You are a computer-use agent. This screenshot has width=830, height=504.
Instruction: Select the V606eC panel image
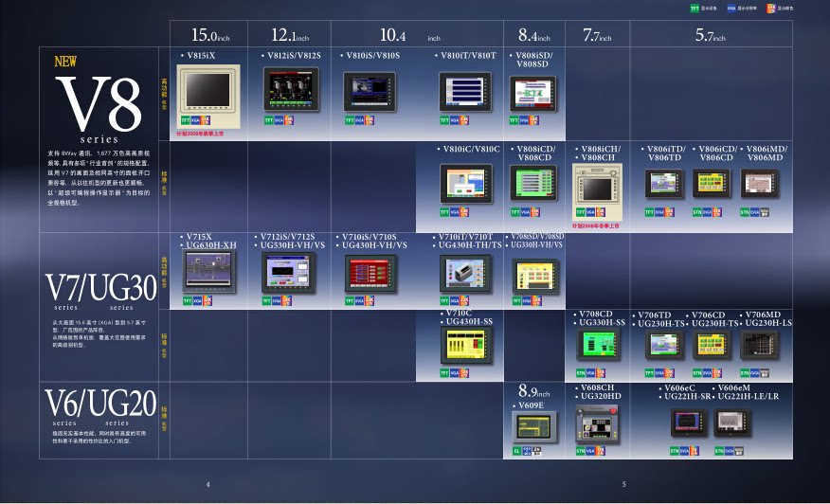689,423
